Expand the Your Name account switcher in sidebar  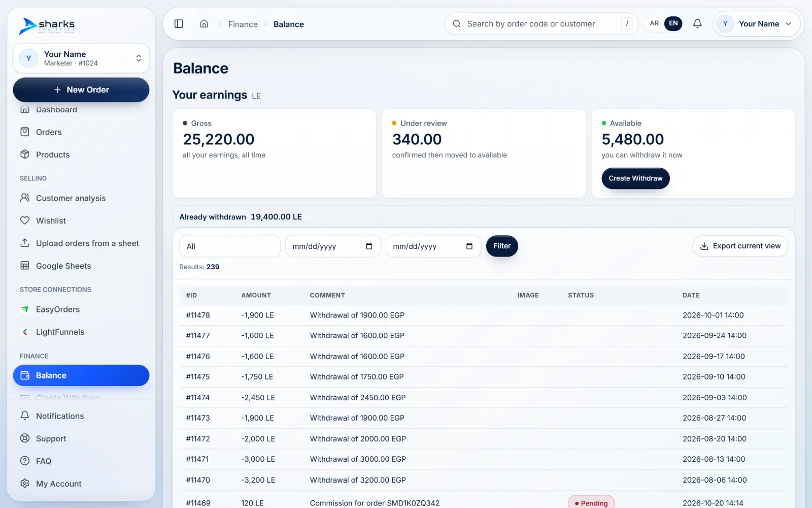point(81,58)
